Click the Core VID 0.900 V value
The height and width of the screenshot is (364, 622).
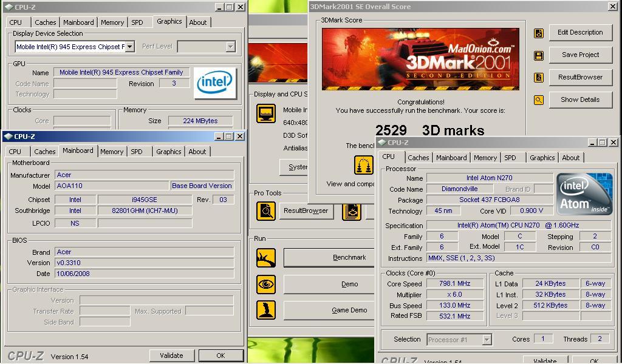coord(531,211)
